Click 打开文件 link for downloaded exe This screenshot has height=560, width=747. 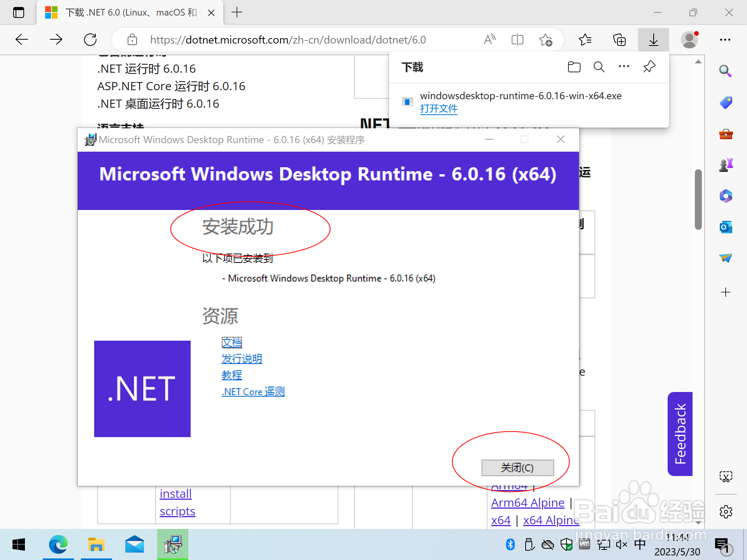coord(438,108)
